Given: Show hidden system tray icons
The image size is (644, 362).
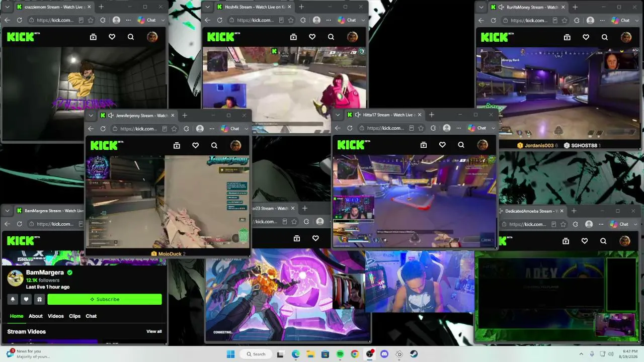Looking at the screenshot, I should click(581, 354).
